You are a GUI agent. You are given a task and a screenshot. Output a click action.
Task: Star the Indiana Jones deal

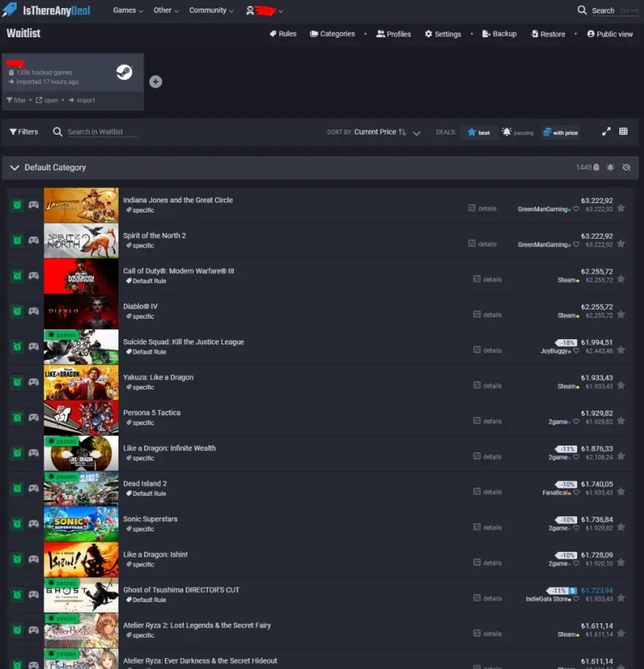coord(621,208)
